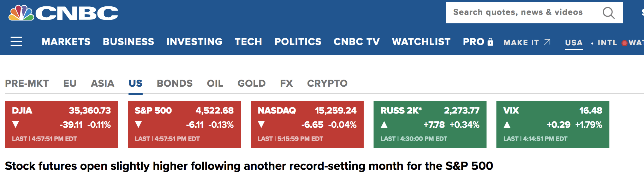Open the Investing navigation menu
The height and width of the screenshot is (179, 644).
194,42
